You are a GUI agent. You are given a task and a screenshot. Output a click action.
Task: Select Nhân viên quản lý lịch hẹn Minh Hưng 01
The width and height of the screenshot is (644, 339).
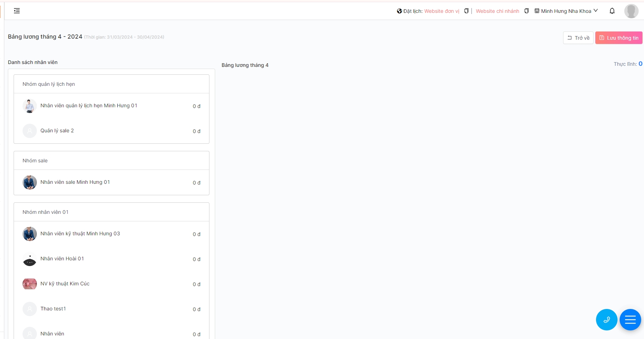pos(89,106)
